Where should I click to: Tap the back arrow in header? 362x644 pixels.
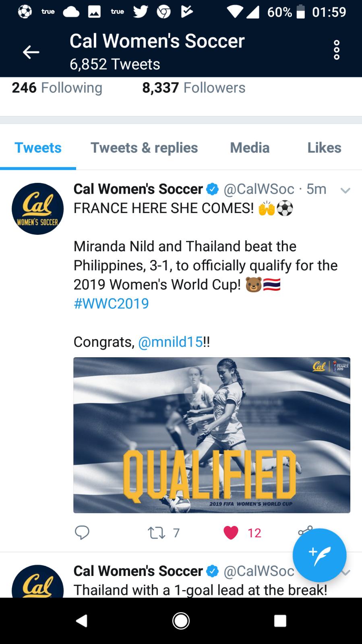[31, 52]
